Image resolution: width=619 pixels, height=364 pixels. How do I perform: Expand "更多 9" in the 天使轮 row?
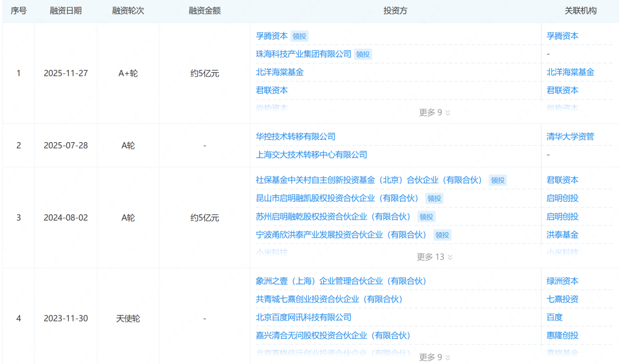tap(434, 357)
